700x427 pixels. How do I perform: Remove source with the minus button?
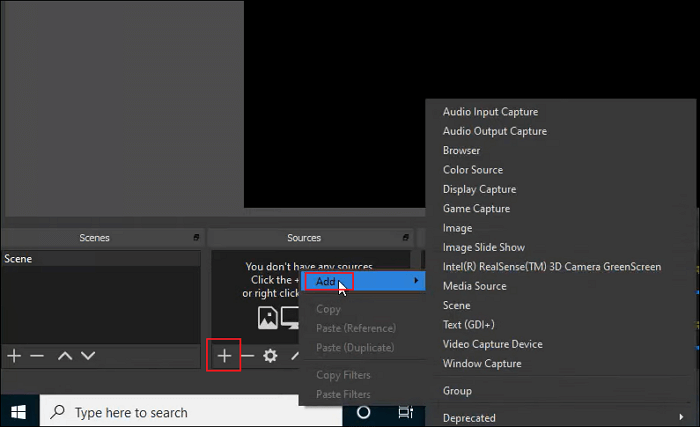point(247,355)
